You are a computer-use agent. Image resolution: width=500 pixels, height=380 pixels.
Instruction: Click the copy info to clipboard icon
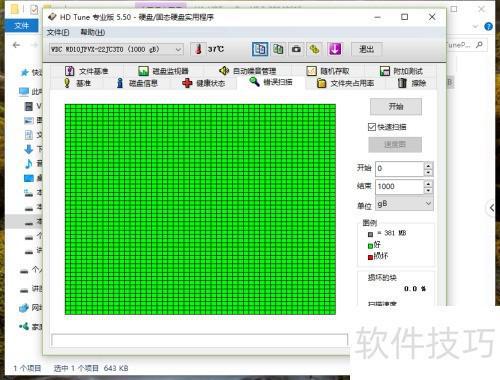coord(260,49)
